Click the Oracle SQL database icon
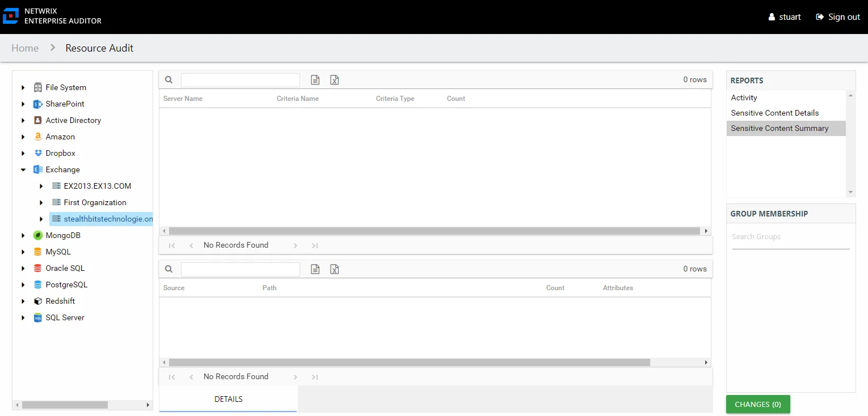The image size is (868, 416). pos(38,268)
